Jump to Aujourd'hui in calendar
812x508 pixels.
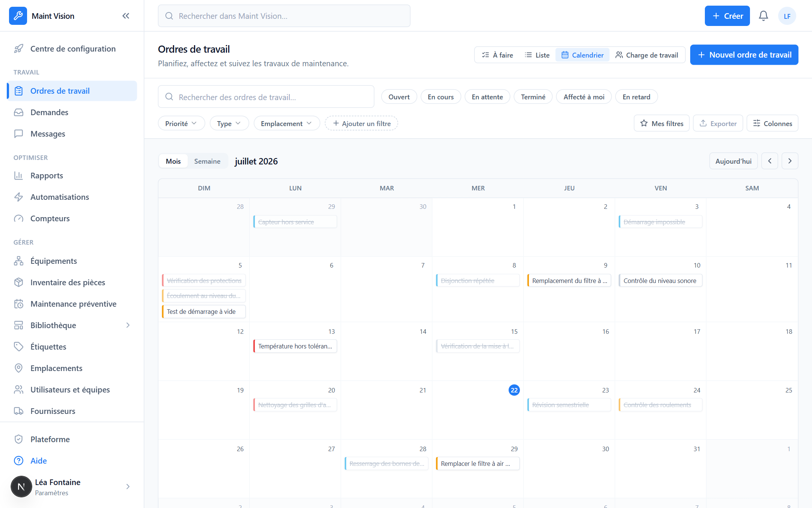733,161
